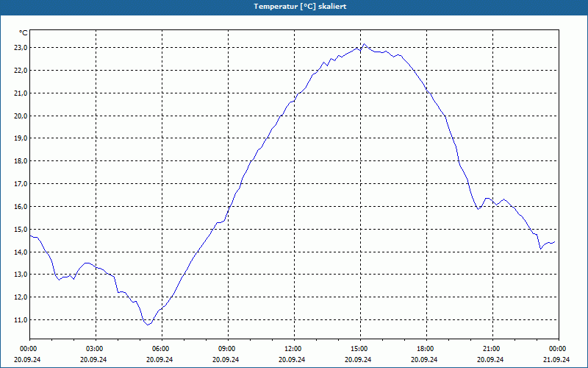Select the 09:00 time tick label
This screenshot has width=588, height=368.
[x=226, y=349]
